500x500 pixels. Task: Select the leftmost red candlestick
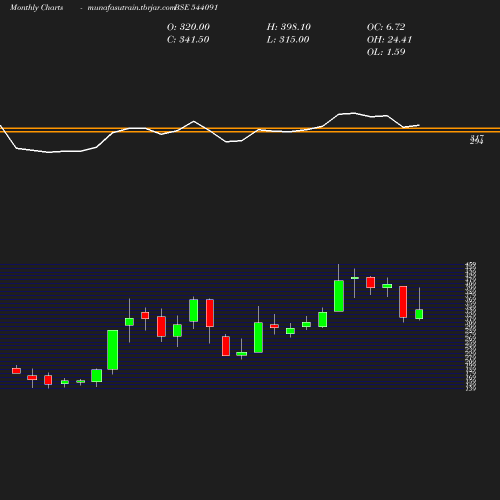click(x=16, y=371)
